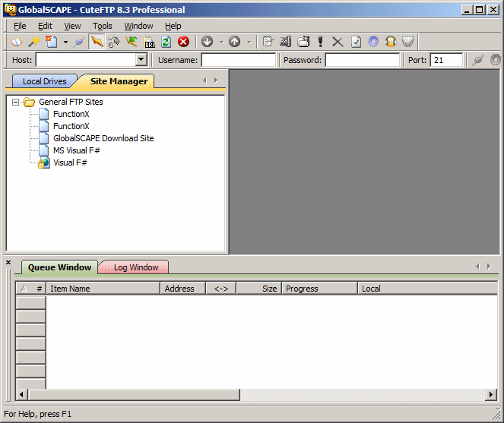Screen dimensions: 504x423
Task: Open the Tools menu
Action: 102,26
